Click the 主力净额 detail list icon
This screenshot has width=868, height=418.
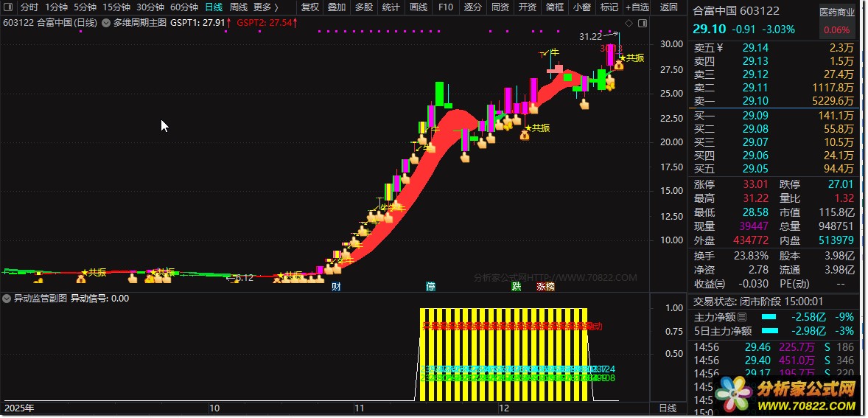(742, 317)
